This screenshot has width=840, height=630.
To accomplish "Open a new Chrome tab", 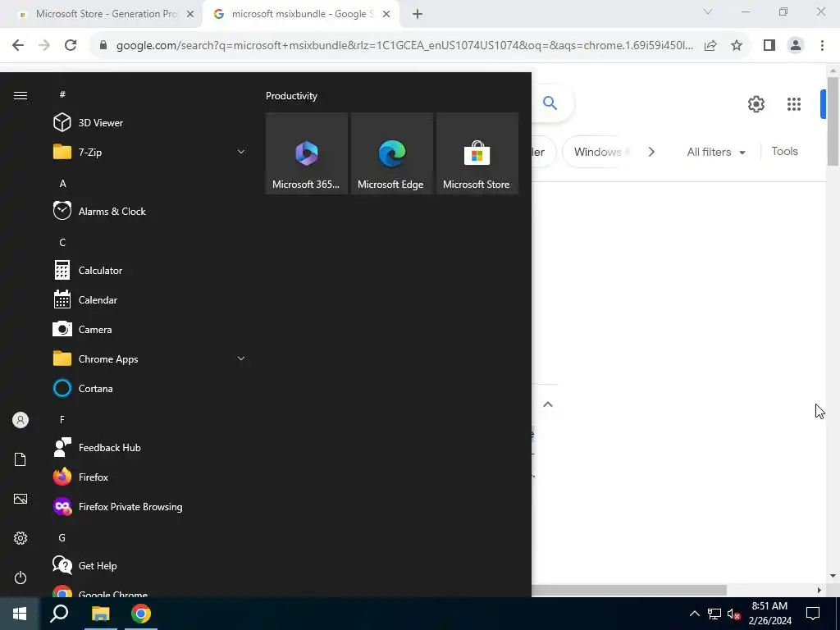I will [418, 14].
